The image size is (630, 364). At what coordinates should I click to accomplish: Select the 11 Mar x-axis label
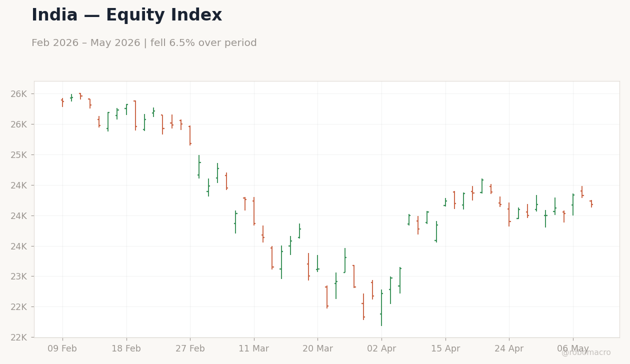(254, 349)
